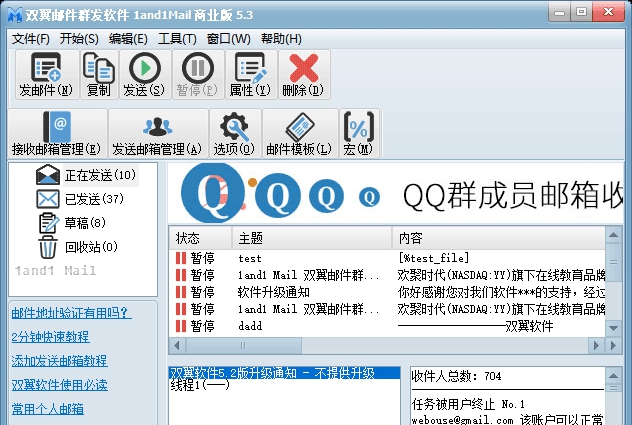Sort by the 状态 column header
The height and width of the screenshot is (425, 632).
point(200,238)
